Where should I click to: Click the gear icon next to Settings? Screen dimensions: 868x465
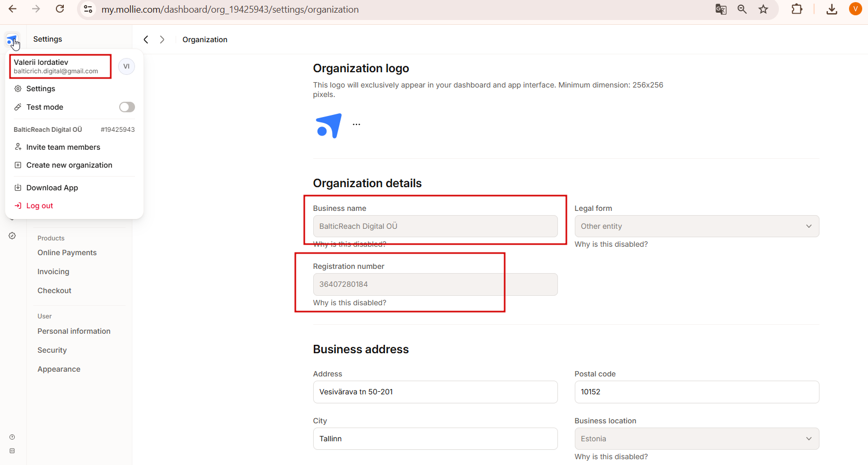pos(18,89)
